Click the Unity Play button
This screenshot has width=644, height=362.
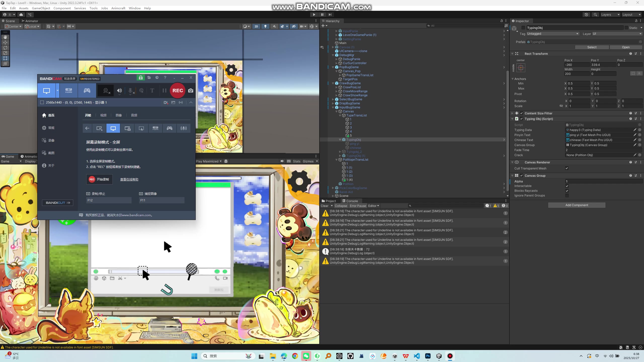click(314, 15)
